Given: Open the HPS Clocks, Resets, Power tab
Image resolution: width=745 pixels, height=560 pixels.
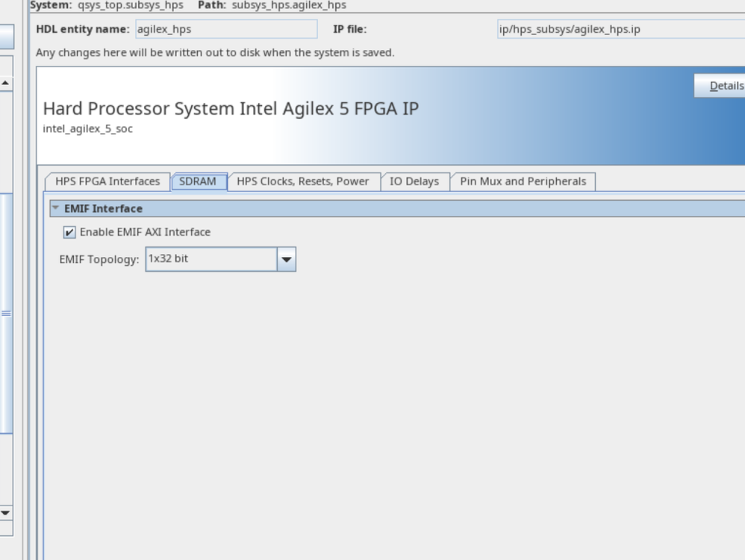Looking at the screenshot, I should [302, 181].
